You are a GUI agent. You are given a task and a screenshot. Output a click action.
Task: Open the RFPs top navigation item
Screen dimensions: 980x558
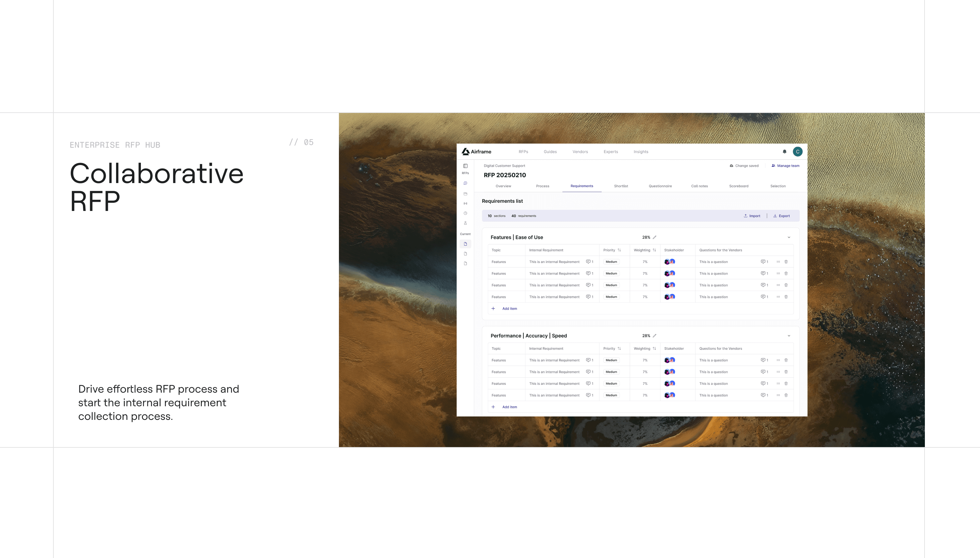point(523,152)
